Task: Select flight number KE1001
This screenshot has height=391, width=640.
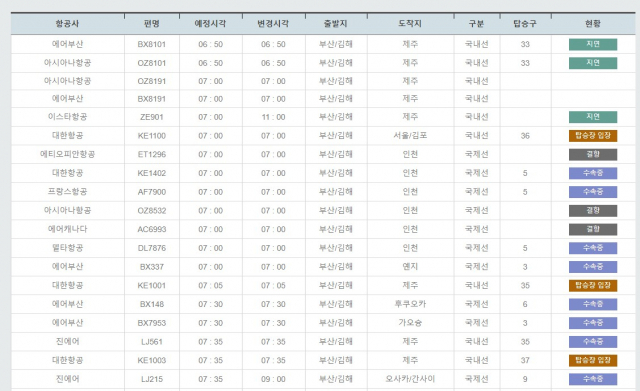Action: coord(152,286)
